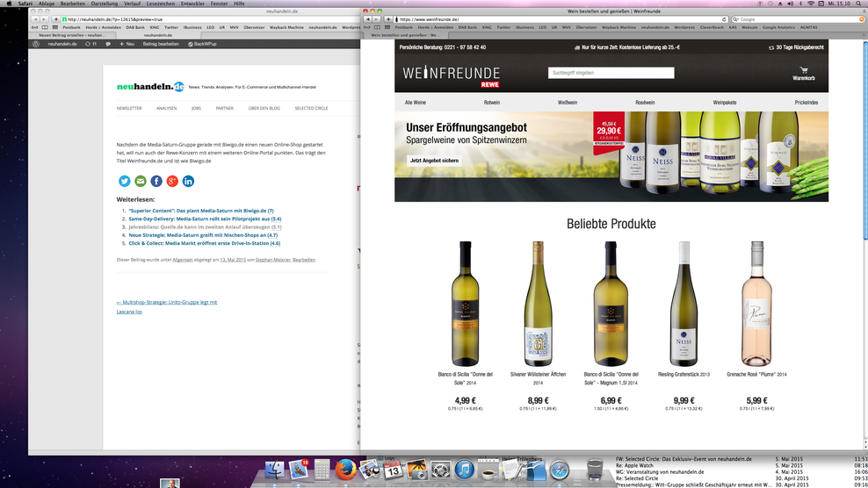Click Neu in WordPress admin bar

click(x=127, y=44)
